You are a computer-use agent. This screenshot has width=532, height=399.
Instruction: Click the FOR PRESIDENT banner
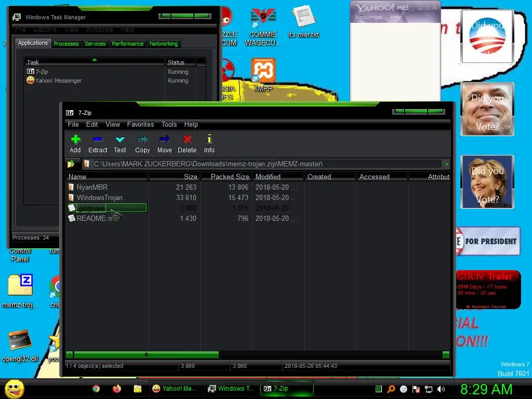(x=488, y=241)
